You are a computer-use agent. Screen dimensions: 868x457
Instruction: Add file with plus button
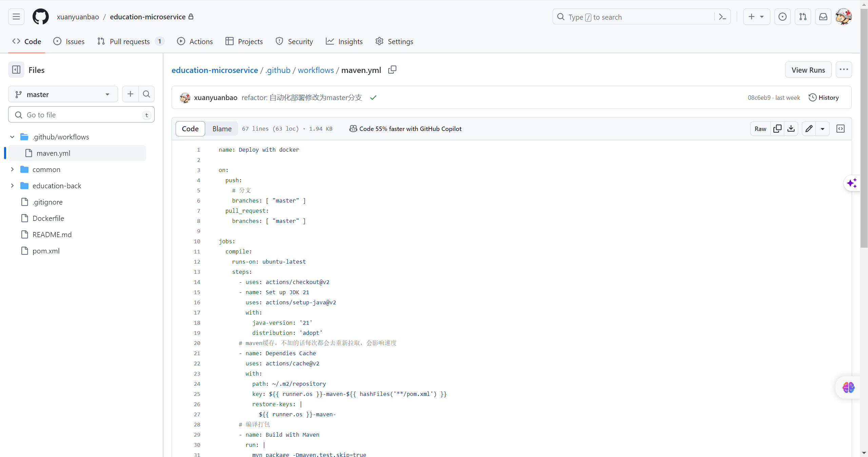pyautogui.click(x=130, y=94)
